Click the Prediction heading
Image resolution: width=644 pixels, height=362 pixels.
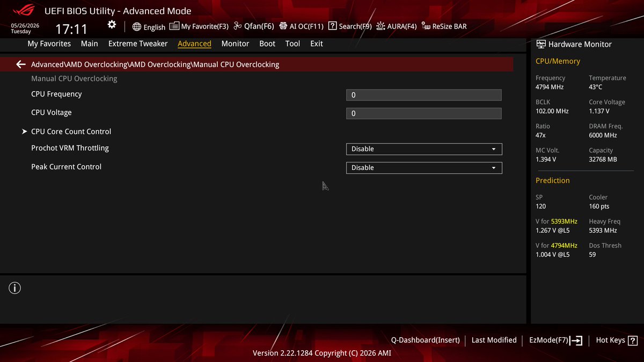coord(552,180)
